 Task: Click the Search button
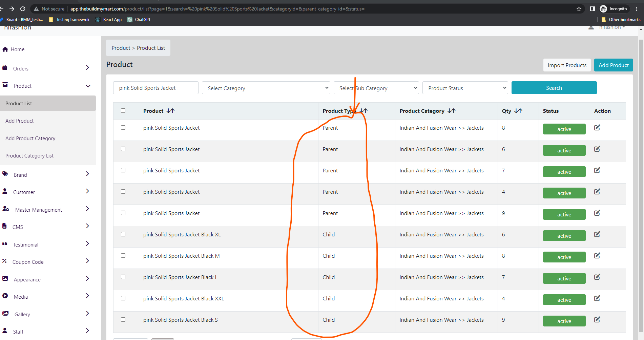point(554,88)
